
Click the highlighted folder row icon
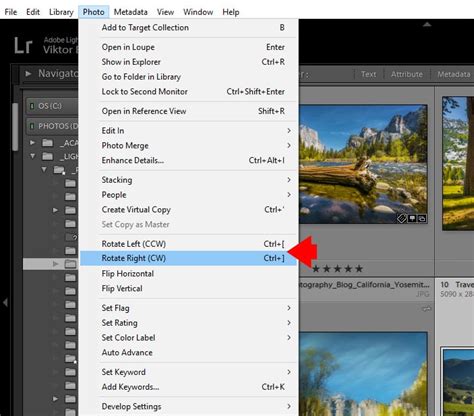pos(70,264)
